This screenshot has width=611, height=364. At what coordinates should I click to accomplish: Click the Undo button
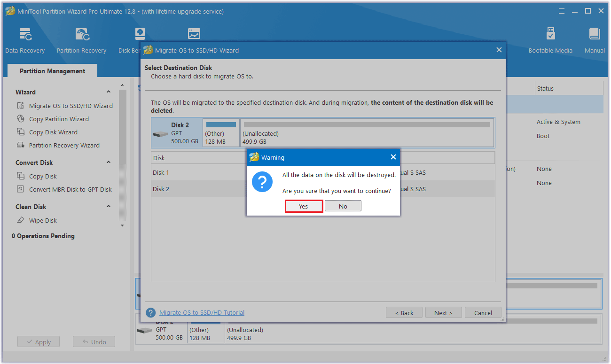(94, 342)
